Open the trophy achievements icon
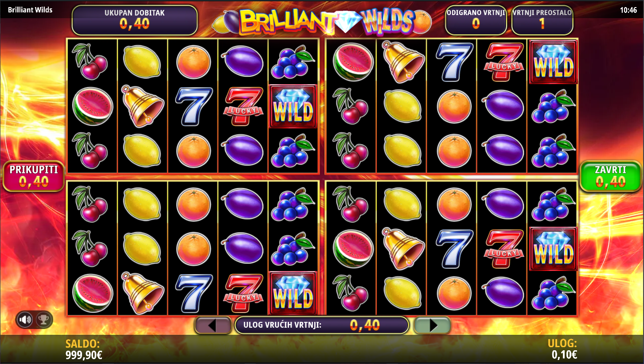Screen dimensions: 644x364 coord(43,319)
